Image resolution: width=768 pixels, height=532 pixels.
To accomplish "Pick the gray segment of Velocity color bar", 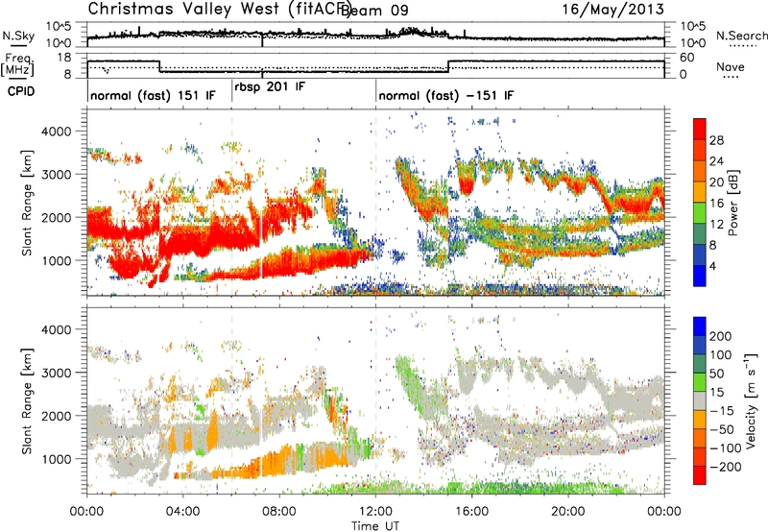I will pyautogui.click(x=700, y=401).
